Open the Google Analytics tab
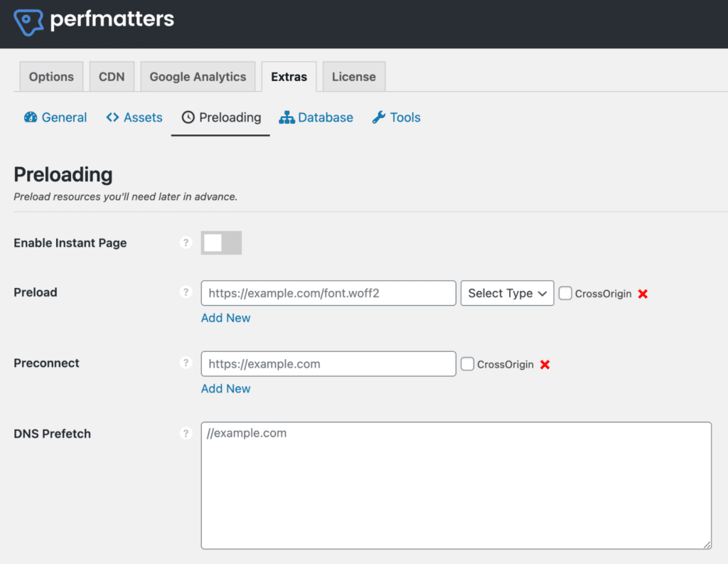Viewport: 728px width, 564px height. click(x=198, y=77)
